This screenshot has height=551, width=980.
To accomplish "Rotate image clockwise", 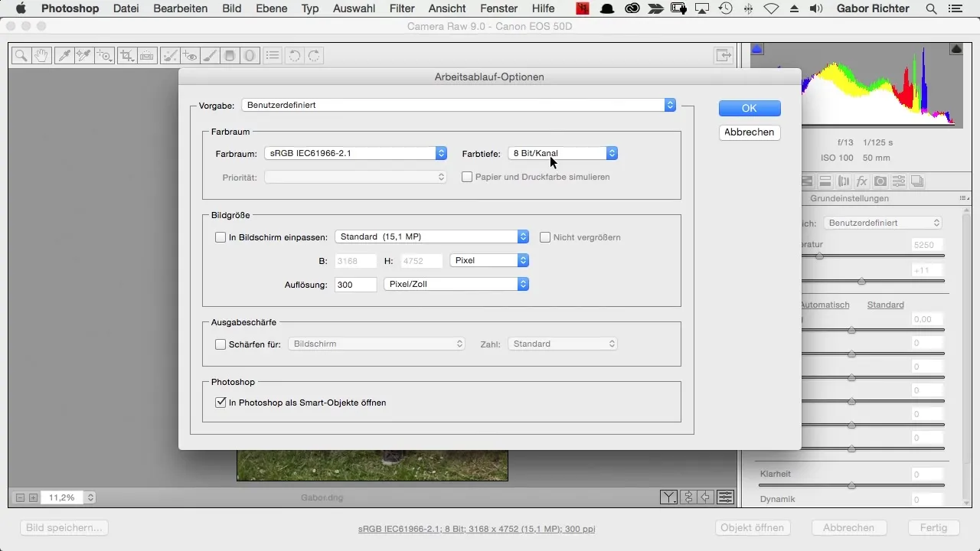I will (x=313, y=56).
